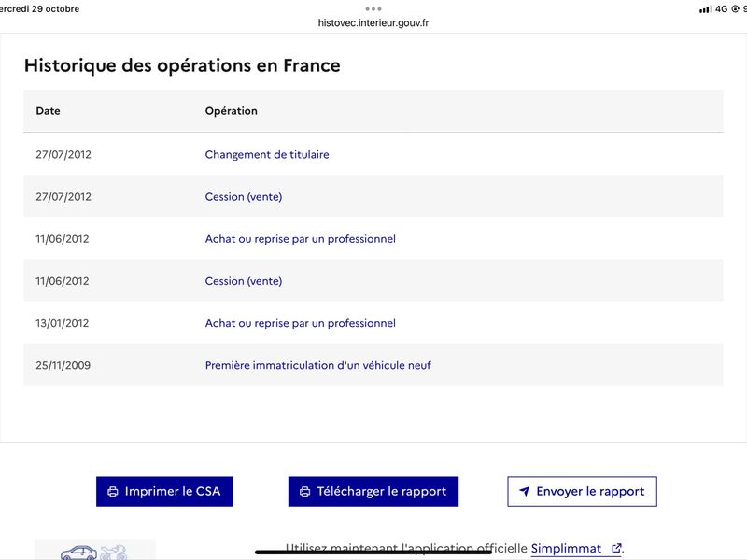Tap the cellular signal bars icon
Image resolution: width=747 pixels, height=560 pixels.
(x=704, y=9)
